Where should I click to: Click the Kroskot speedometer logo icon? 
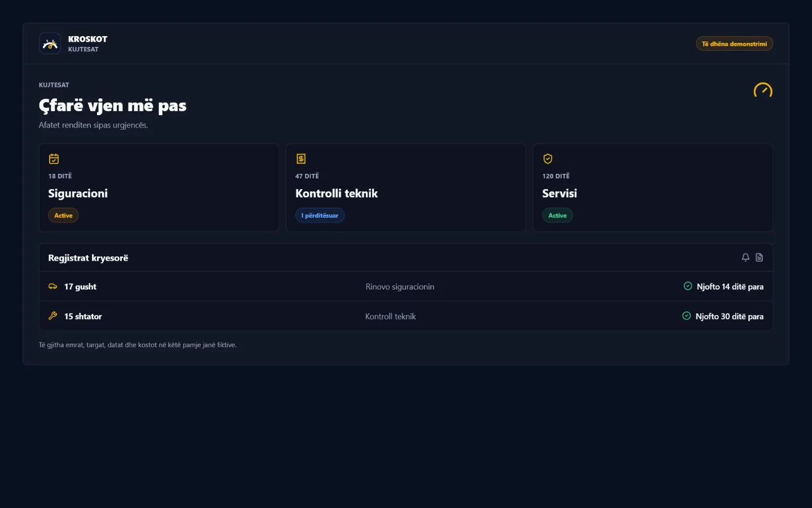(50, 43)
